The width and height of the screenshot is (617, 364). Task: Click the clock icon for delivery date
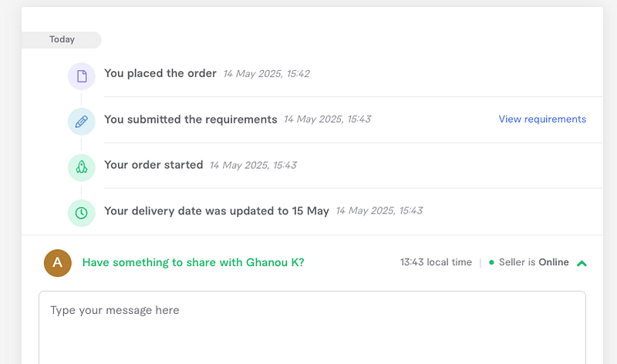click(82, 212)
